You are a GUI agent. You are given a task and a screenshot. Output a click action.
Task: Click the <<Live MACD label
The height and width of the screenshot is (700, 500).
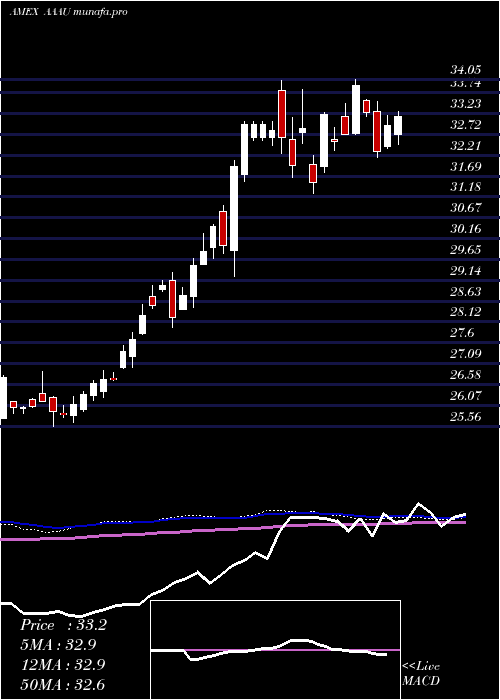[421, 674]
